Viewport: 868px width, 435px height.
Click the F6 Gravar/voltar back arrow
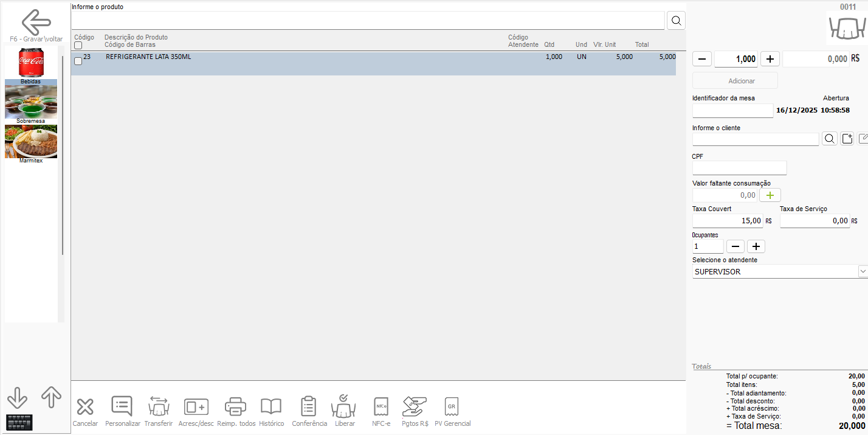(x=36, y=23)
